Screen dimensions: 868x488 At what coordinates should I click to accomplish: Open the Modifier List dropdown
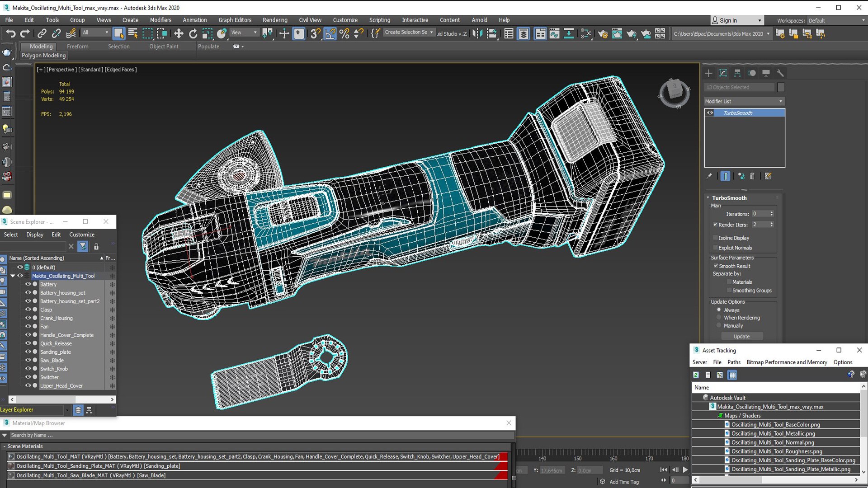pos(745,101)
